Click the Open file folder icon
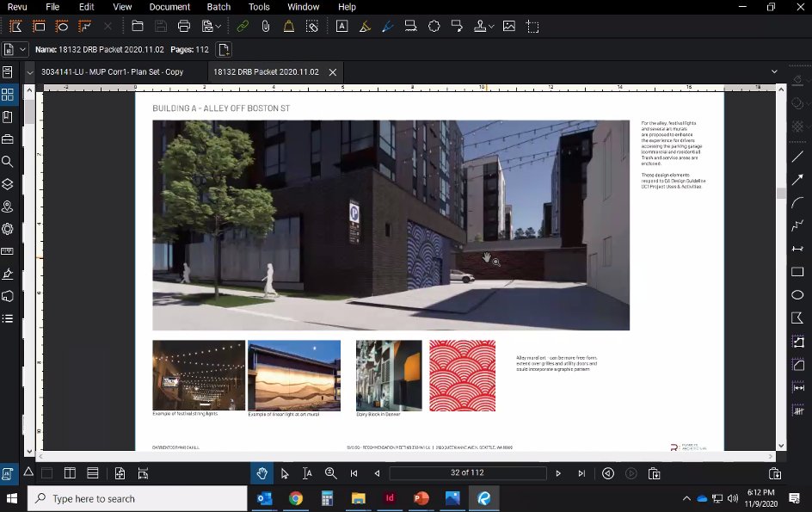The image size is (812, 512). pos(138,26)
